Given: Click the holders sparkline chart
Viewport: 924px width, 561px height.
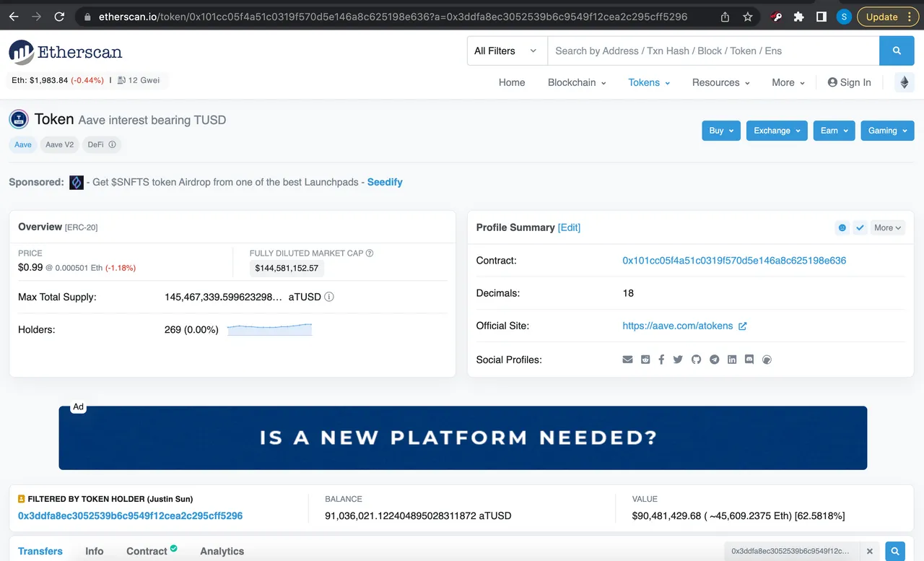Looking at the screenshot, I should [x=269, y=329].
